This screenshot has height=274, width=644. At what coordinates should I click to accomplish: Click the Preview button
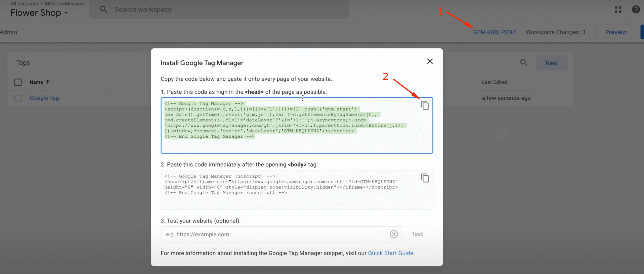tap(616, 32)
